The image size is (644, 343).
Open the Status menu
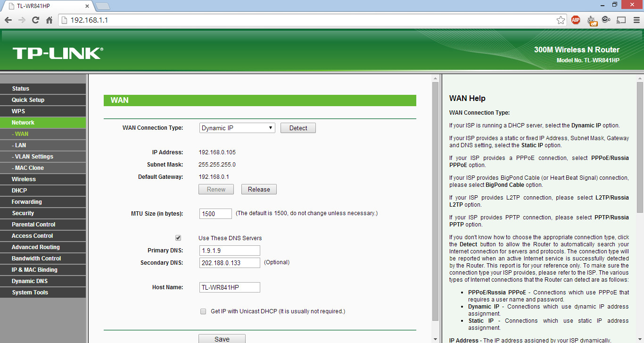pyautogui.click(x=43, y=89)
